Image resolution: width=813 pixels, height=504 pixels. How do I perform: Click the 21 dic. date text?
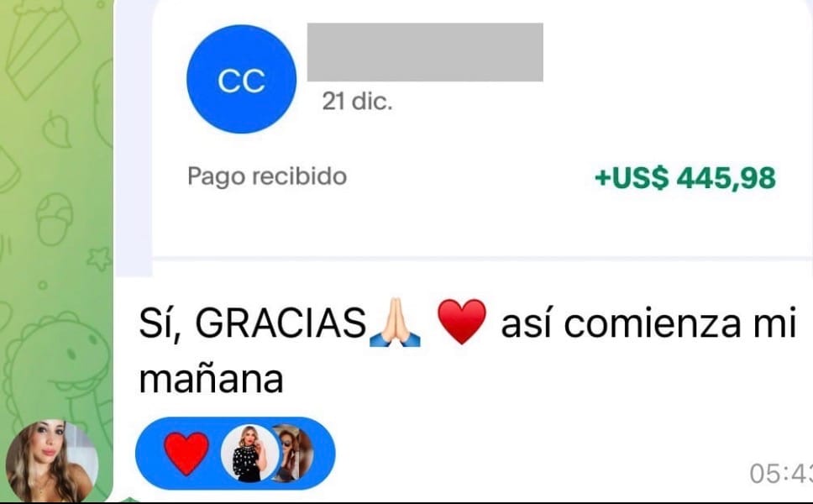pyautogui.click(x=357, y=101)
